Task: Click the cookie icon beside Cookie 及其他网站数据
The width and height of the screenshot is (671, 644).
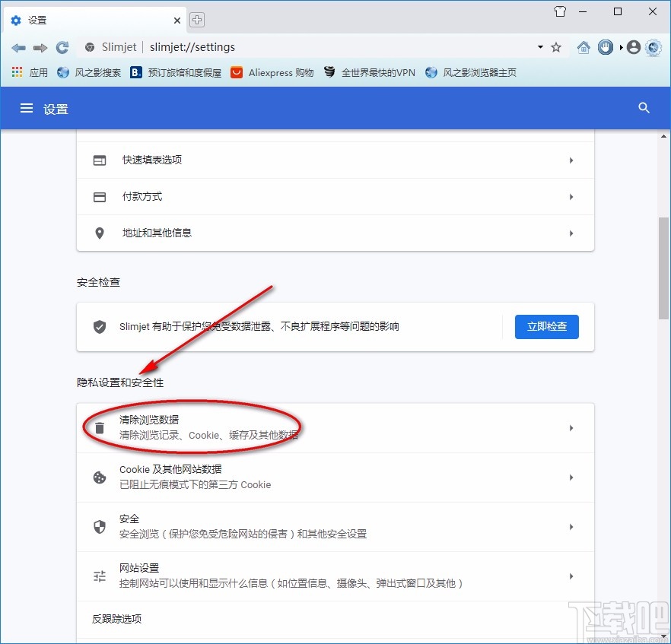Action: pos(99,477)
